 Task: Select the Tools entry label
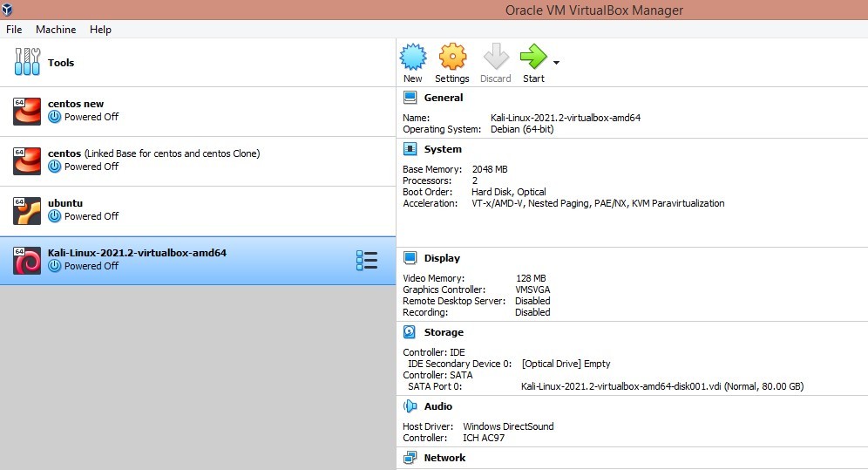click(x=61, y=63)
